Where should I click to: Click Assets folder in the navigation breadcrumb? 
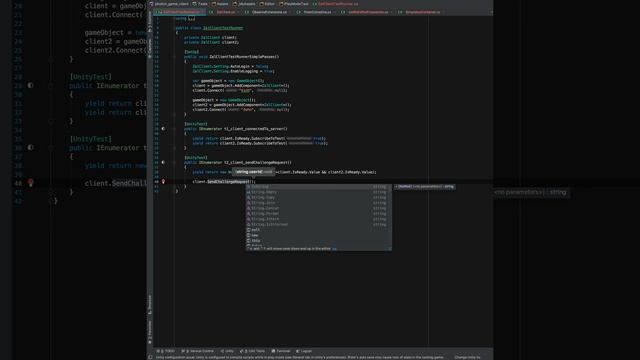tap(220, 4)
